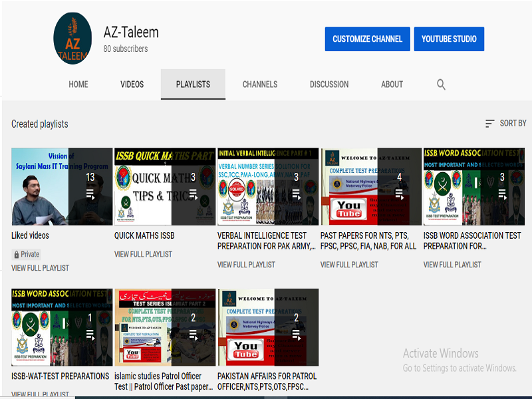The height and width of the screenshot is (399, 532).
Task: Click the Sort By lines icon
Action: tap(489, 124)
